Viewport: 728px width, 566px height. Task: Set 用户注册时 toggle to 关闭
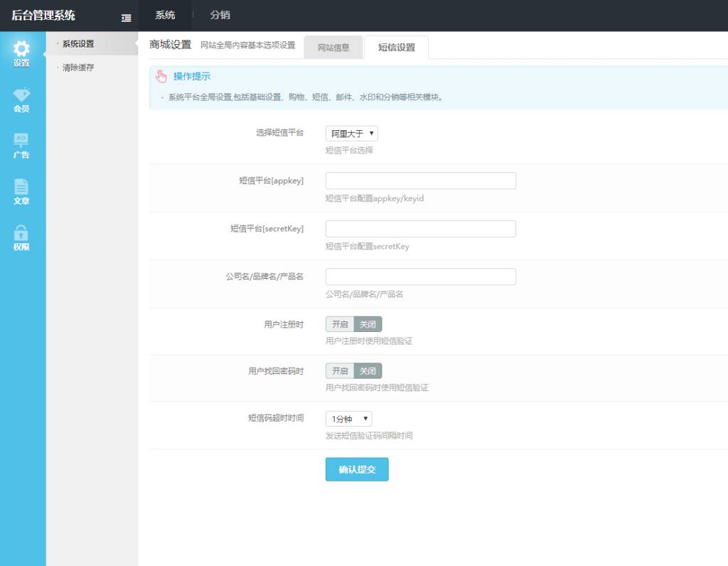click(x=368, y=324)
